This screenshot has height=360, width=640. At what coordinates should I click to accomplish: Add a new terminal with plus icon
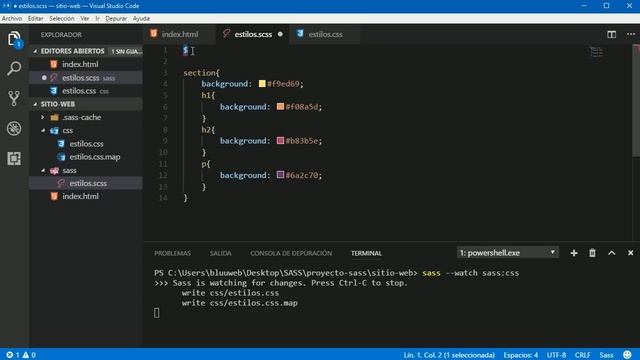[x=574, y=253]
